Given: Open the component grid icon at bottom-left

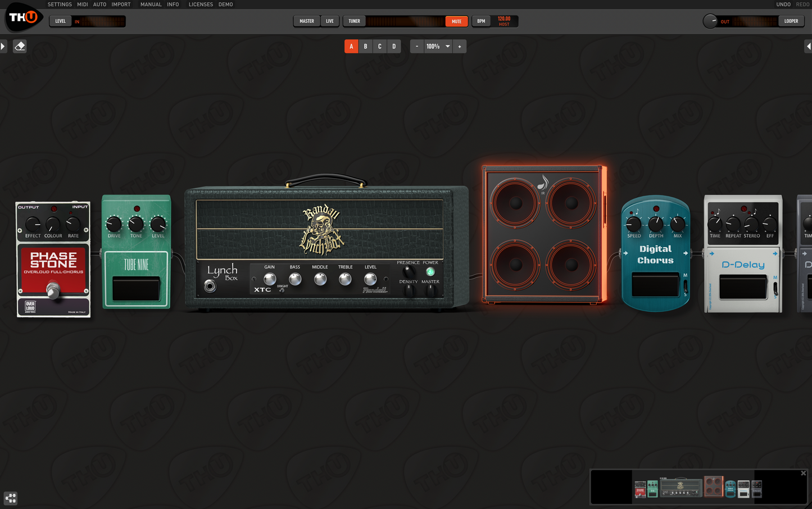Looking at the screenshot, I should click(x=11, y=498).
